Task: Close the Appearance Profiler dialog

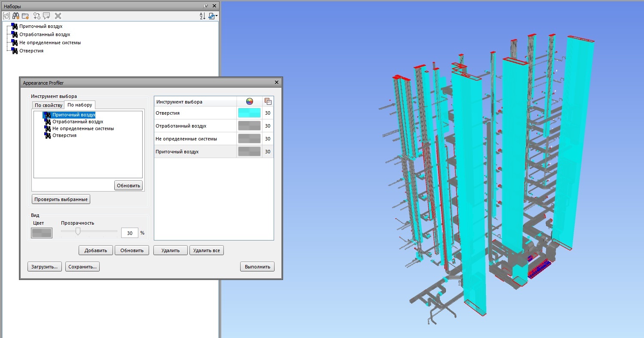Action: click(x=277, y=82)
